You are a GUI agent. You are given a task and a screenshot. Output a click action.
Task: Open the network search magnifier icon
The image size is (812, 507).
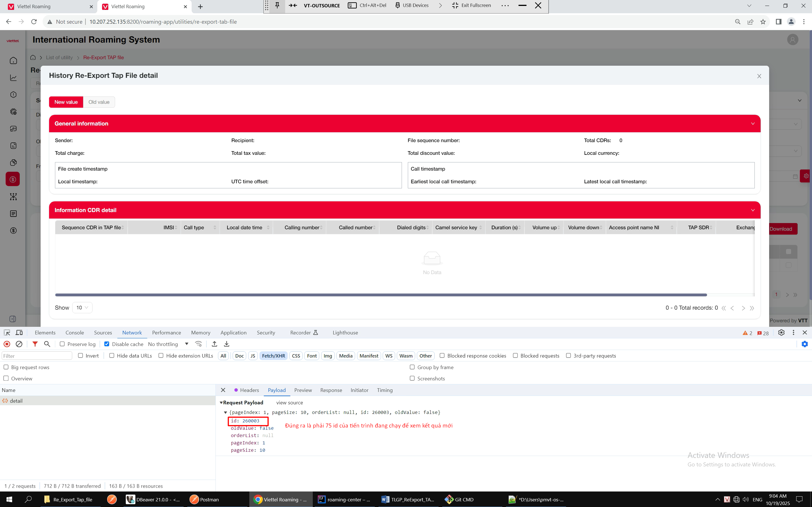pyautogui.click(x=47, y=344)
